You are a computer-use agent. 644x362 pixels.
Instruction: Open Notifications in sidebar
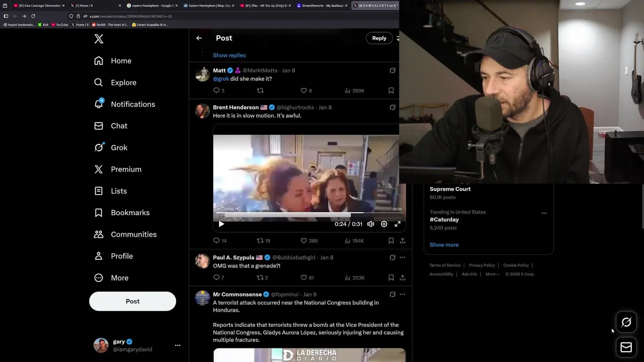click(x=124, y=104)
